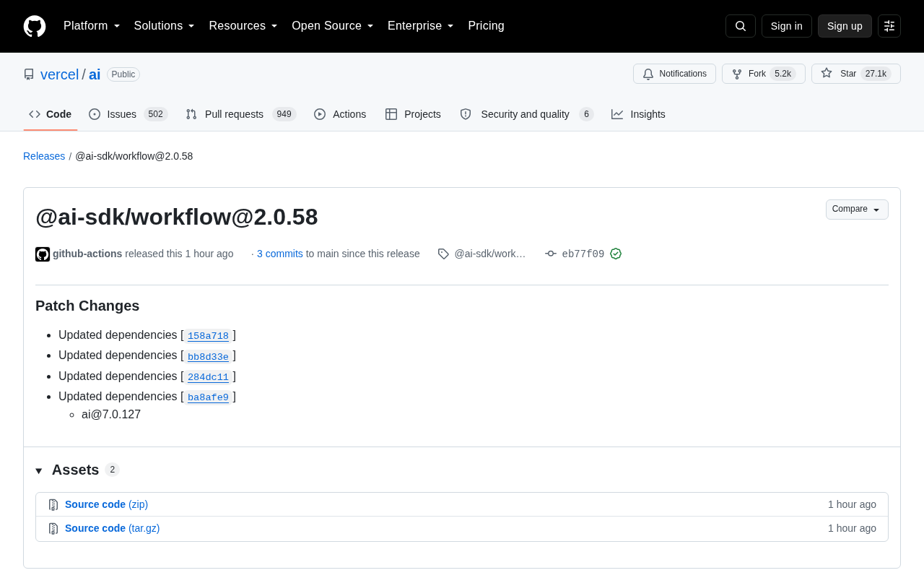Go to the Releases breadcrumb link

44,156
